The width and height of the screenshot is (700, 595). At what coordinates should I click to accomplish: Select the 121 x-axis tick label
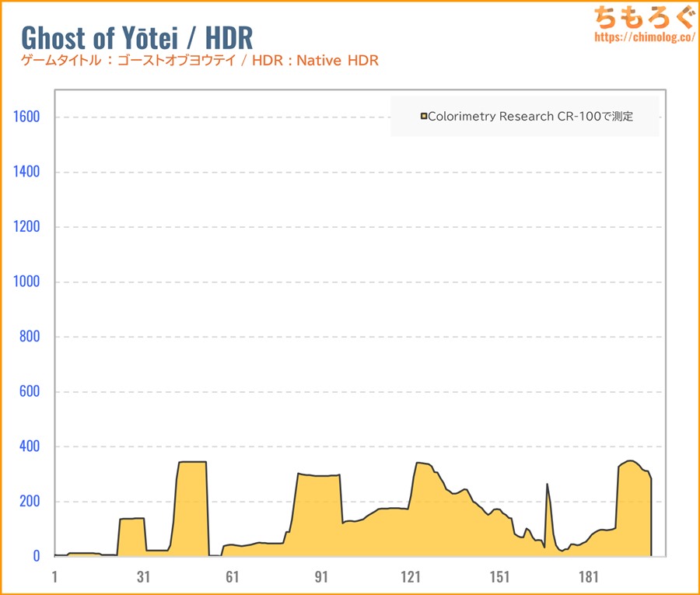coord(411,577)
